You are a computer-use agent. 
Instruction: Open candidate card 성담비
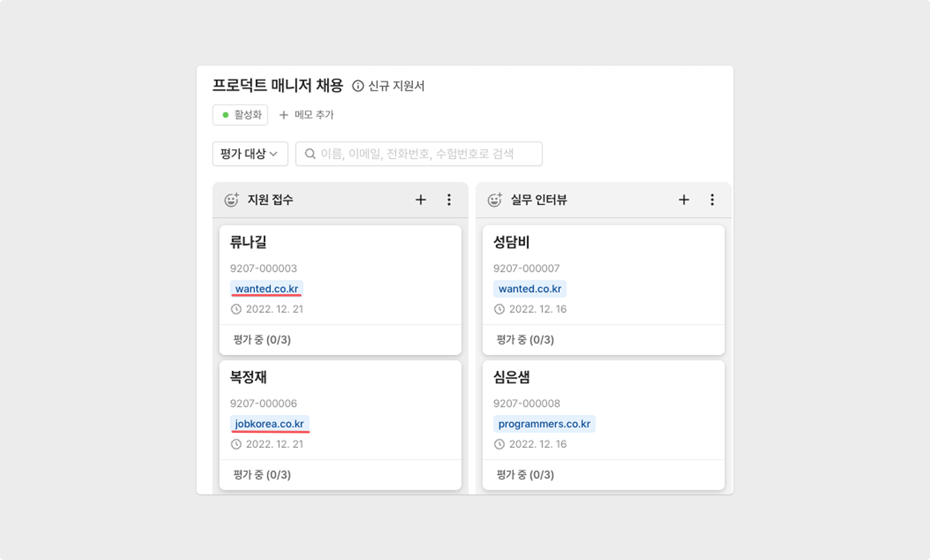(603, 290)
